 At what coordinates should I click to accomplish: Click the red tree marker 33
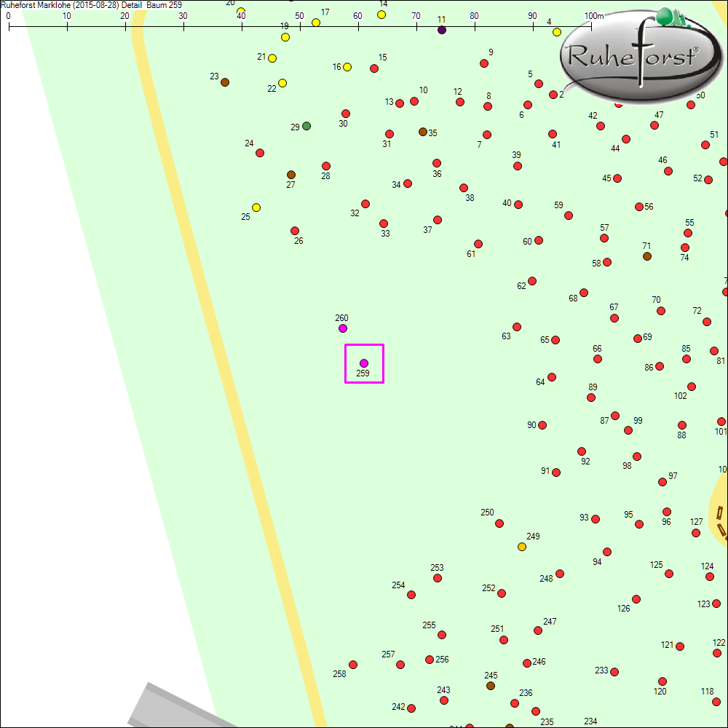(384, 223)
